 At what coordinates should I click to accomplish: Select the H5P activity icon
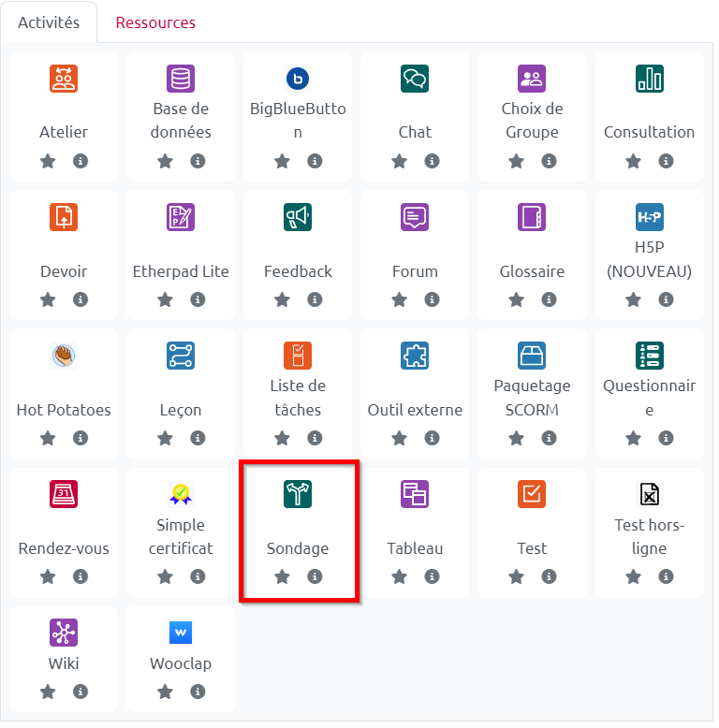649,217
